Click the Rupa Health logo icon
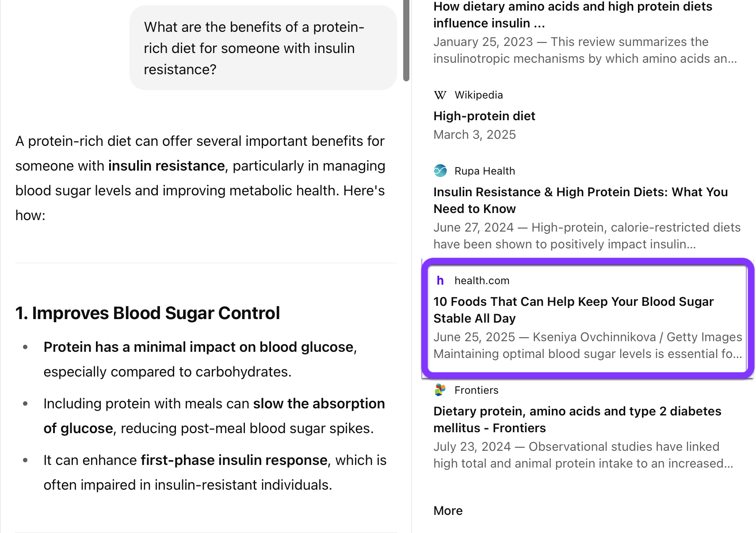The width and height of the screenshot is (756, 533). point(440,171)
